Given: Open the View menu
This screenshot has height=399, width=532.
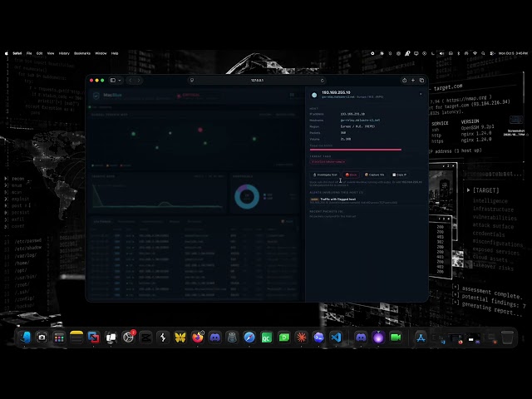Looking at the screenshot, I should tap(51, 53).
